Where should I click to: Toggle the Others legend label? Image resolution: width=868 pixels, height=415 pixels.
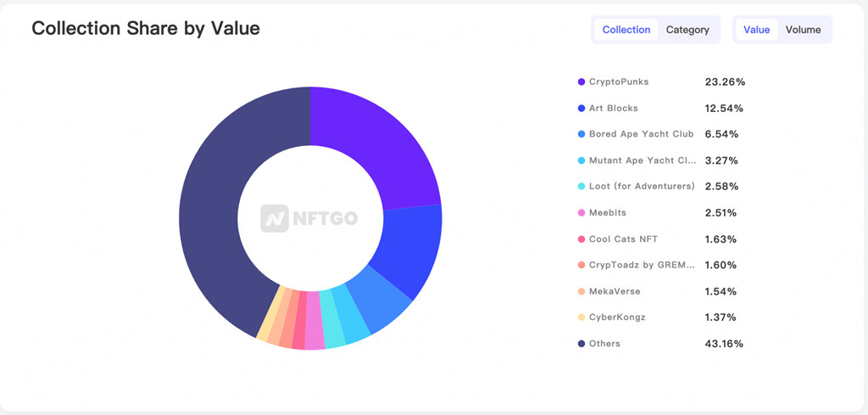(604, 344)
